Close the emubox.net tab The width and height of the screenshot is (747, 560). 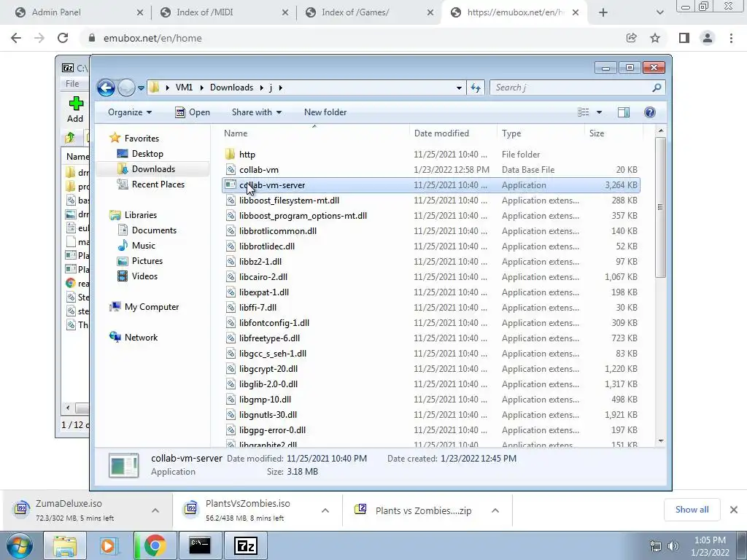576,12
